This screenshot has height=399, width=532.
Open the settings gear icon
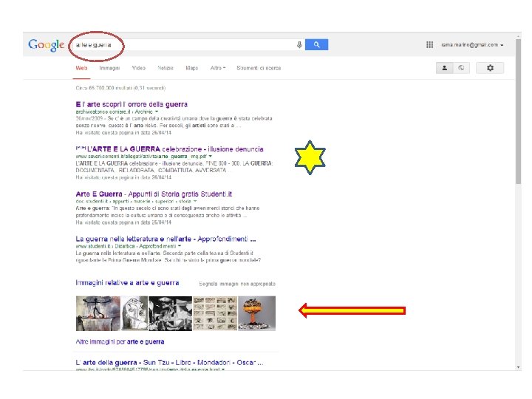490,68
